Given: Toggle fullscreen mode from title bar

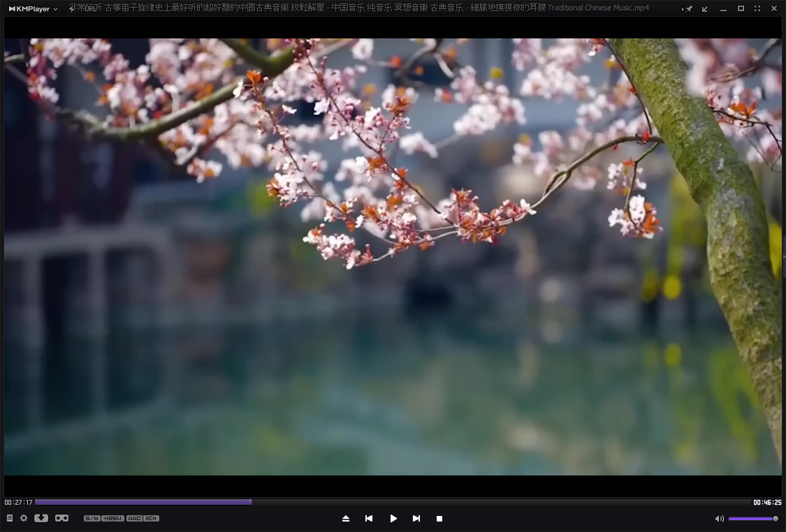Looking at the screenshot, I should [x=757, y=8].
